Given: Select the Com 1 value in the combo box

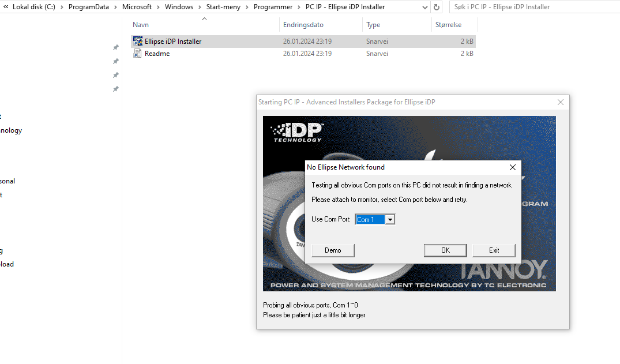Looking at the screenshot, I should pos(370,220).
